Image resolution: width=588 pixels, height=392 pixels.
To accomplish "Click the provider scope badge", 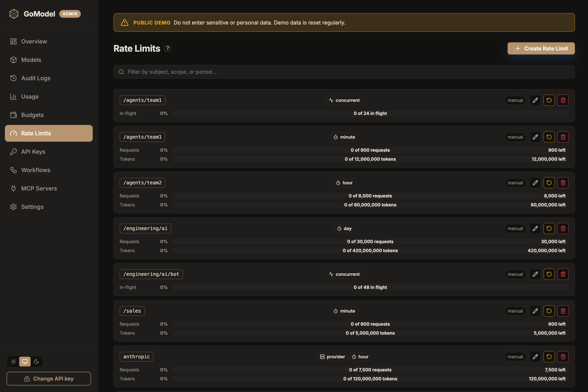I will pos(332,357).
